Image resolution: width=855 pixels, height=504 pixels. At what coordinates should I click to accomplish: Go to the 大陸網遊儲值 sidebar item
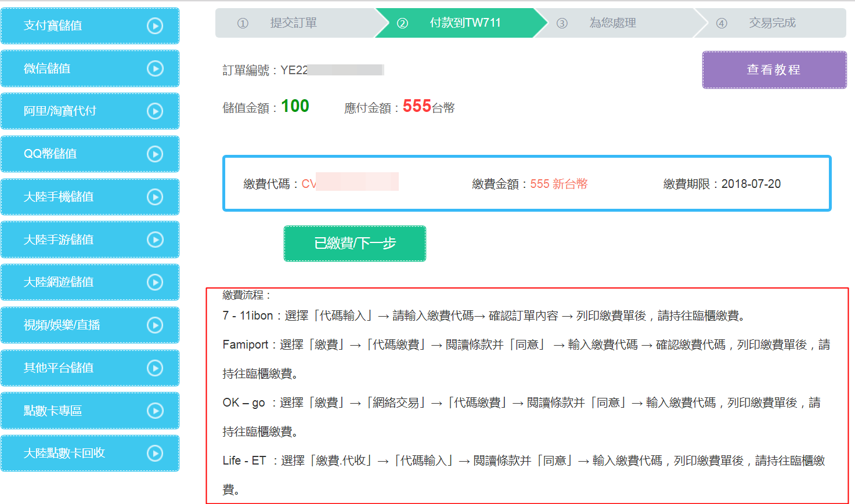90,282
